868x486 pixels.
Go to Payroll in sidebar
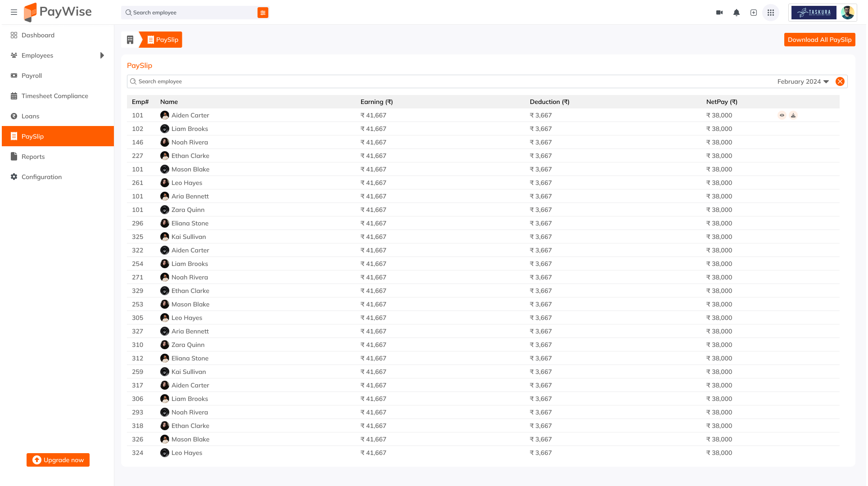coord(32,76)
